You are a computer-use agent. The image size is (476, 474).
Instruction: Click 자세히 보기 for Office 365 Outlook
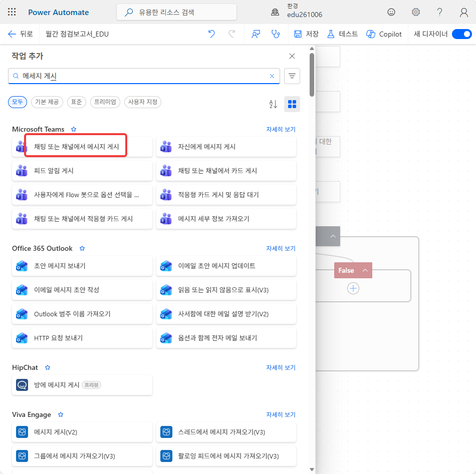tap(281, 248)
